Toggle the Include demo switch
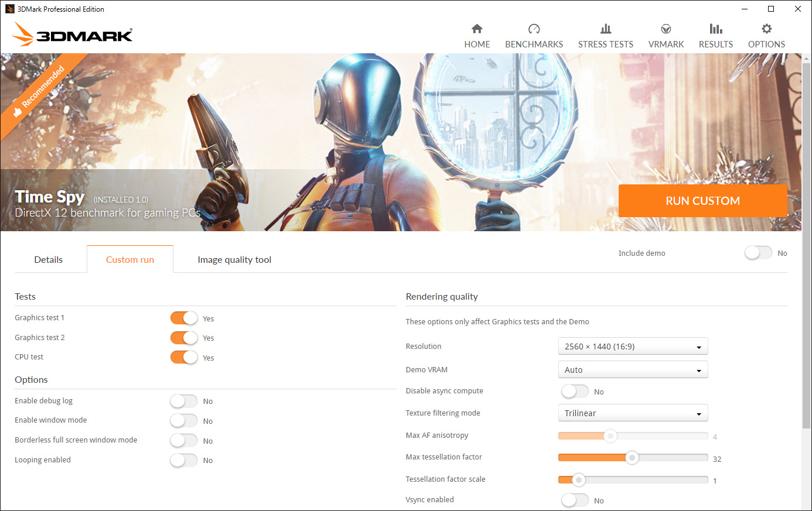This screenshot has width=812, height=511. pos(758,253)
